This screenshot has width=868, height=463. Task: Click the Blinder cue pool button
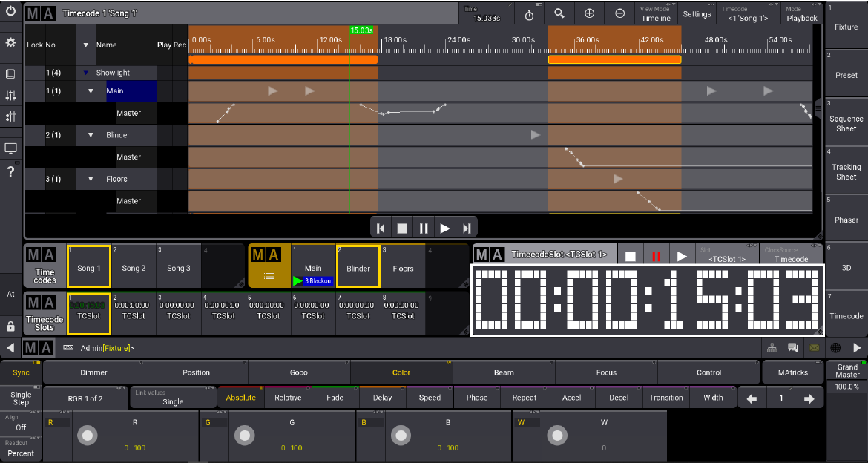(358, 269)
